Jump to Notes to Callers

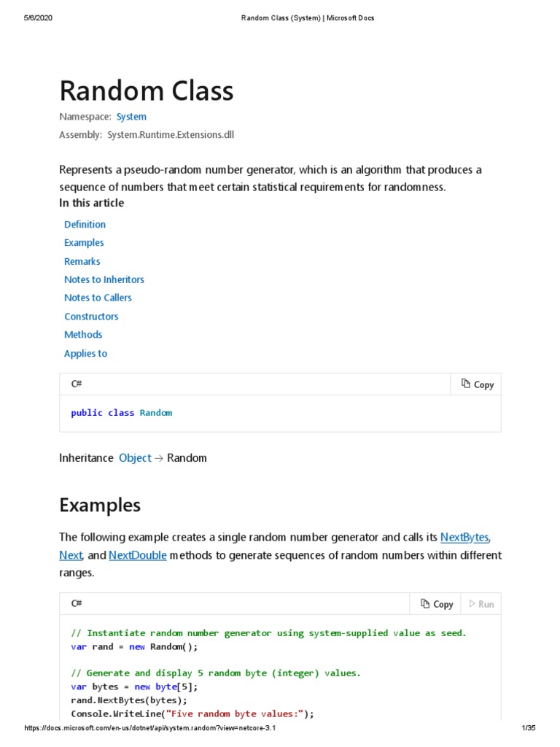(98, 298)
